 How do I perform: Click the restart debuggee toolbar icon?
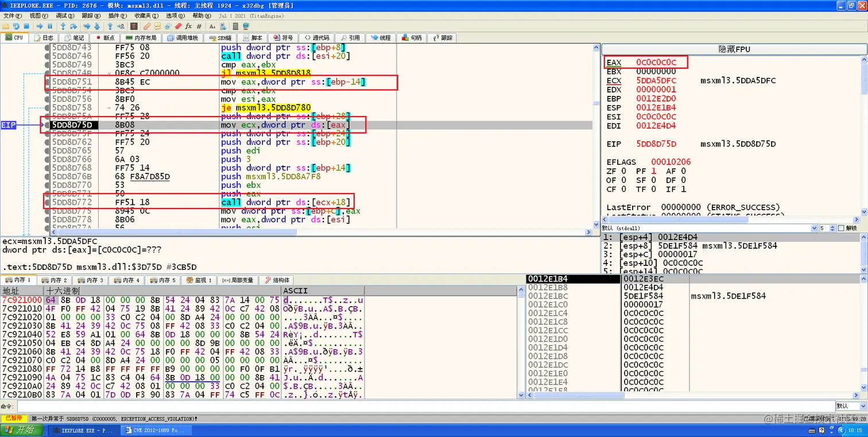click(x=16, y=26)
